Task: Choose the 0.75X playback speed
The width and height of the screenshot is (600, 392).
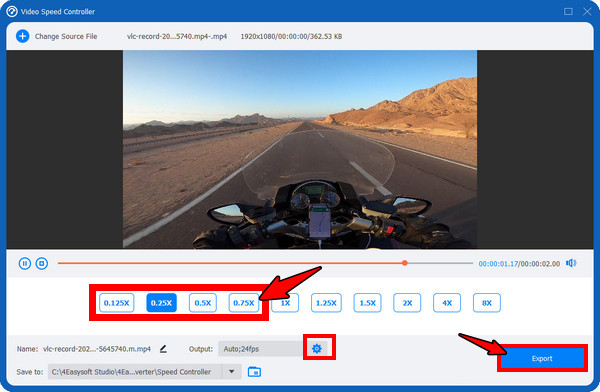Action: (244, 303)
